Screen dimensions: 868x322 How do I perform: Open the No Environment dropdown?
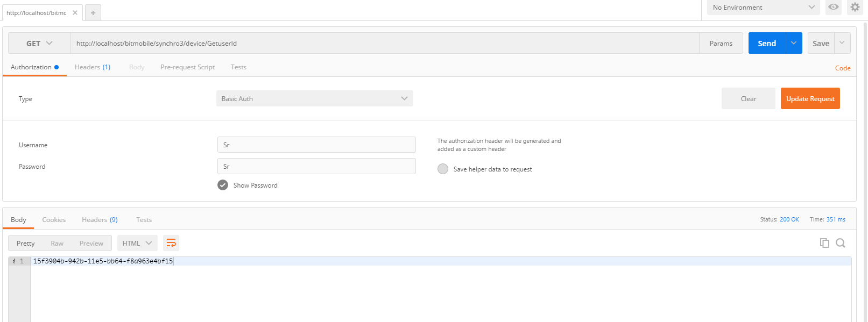tap(763, 8)
